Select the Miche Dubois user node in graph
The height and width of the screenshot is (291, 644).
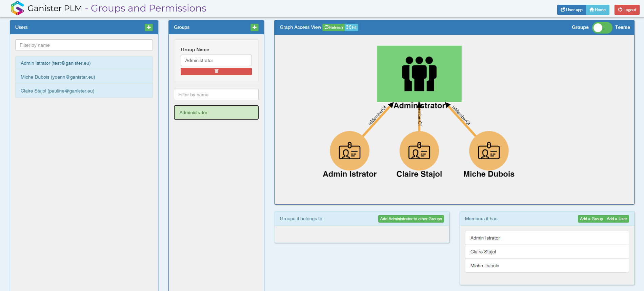(x=489, y=151)
